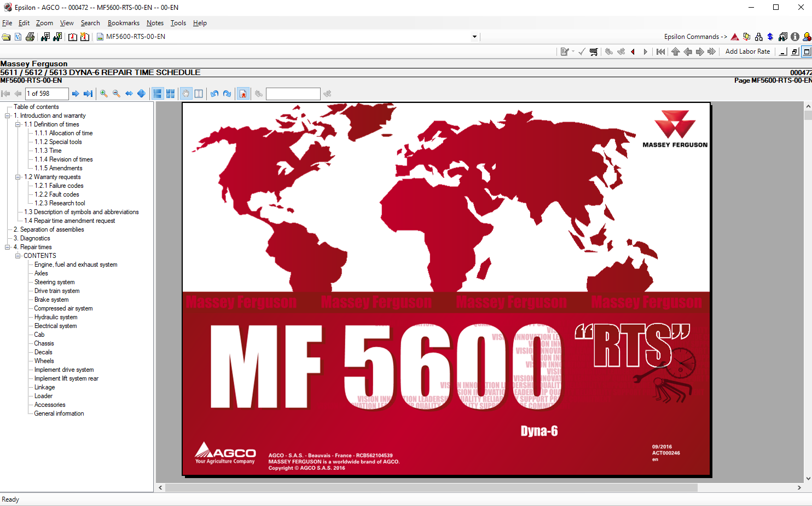812x506 pixels.
Task: Collapse the CONTENTS tree node
Action: pos(18,256)
